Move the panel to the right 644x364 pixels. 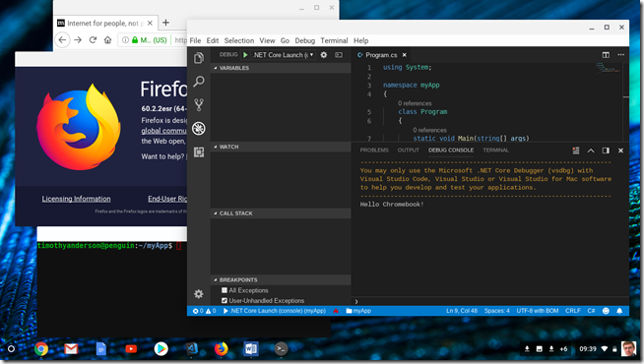pos(606,151)
